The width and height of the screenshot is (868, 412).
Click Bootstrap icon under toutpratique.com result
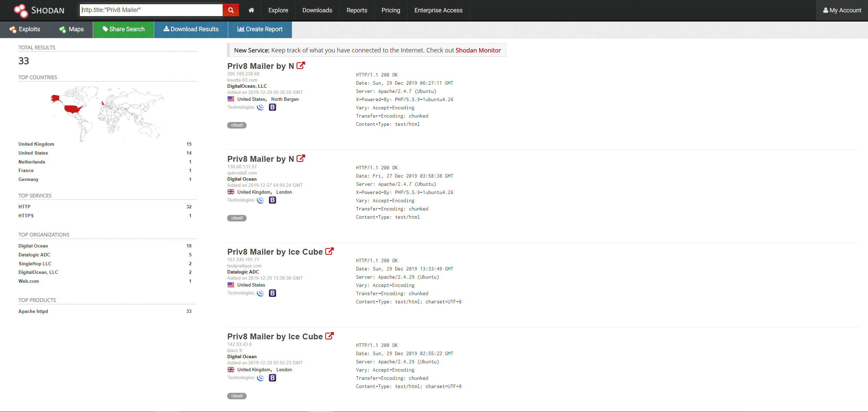pyautogui.click(x=272, y=293)
